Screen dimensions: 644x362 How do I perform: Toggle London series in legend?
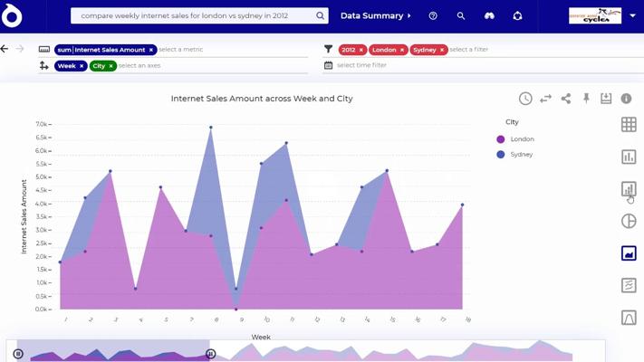pyautogui.click(x=522, y=139)
